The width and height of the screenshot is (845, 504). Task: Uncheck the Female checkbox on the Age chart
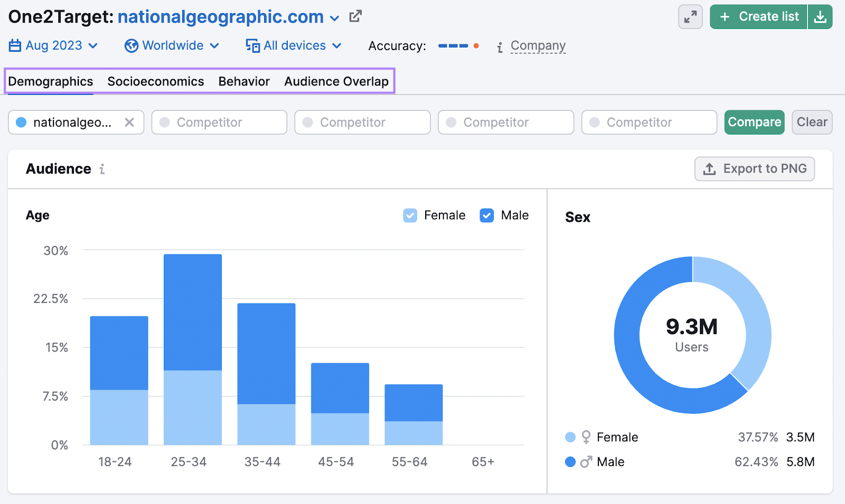[x=410, y=215]
